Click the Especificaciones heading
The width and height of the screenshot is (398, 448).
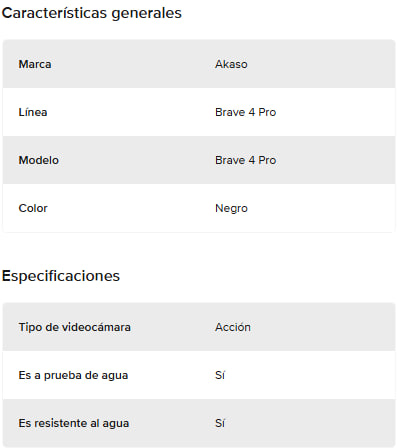coord(61,276)
